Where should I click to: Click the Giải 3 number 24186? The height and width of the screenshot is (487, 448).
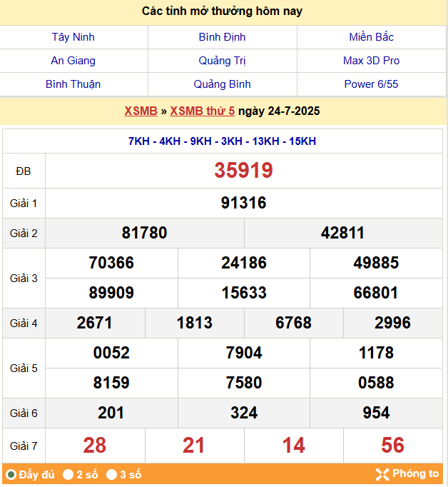pos(244,263)
